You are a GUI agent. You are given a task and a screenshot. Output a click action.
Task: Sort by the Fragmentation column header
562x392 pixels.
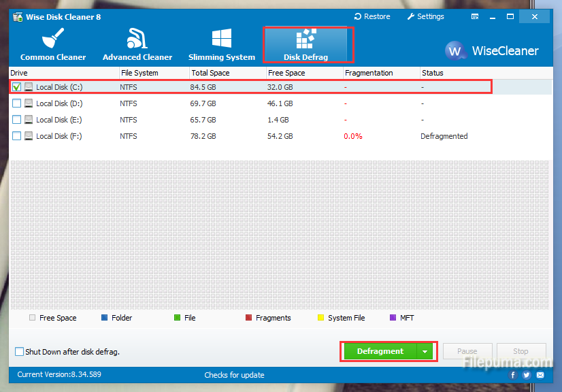coord(369,73)
